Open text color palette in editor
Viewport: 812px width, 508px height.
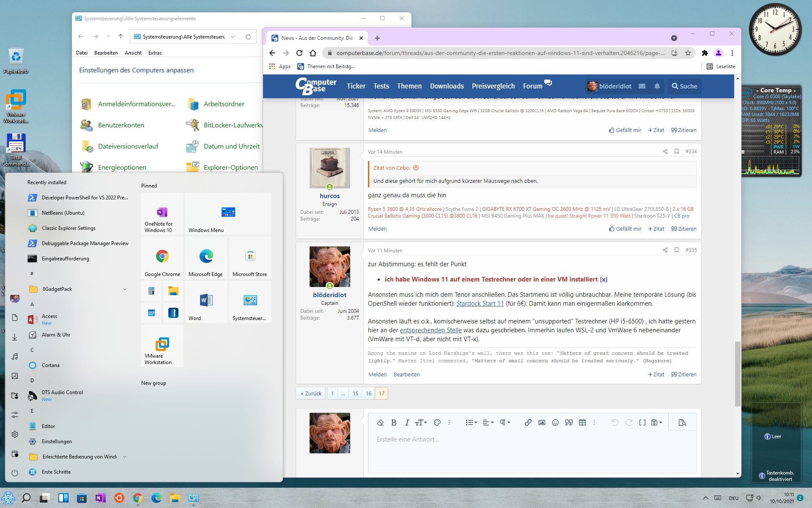tap(437, 422)
